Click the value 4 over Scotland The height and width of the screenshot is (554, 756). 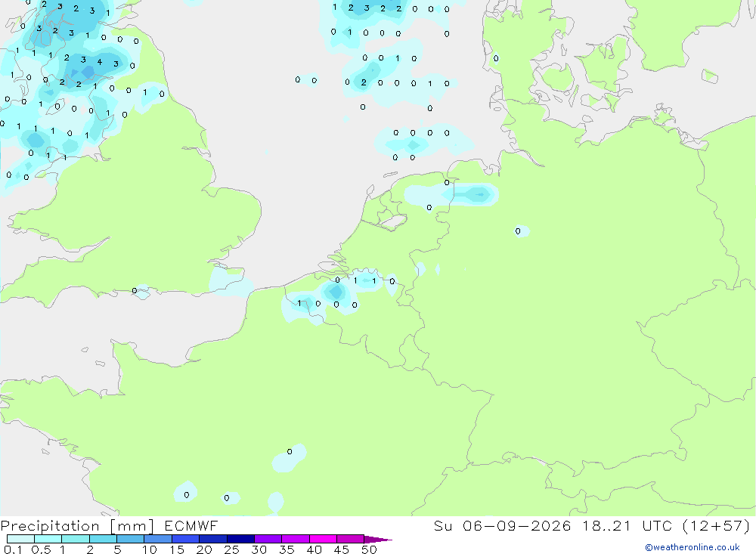[100, 62]
